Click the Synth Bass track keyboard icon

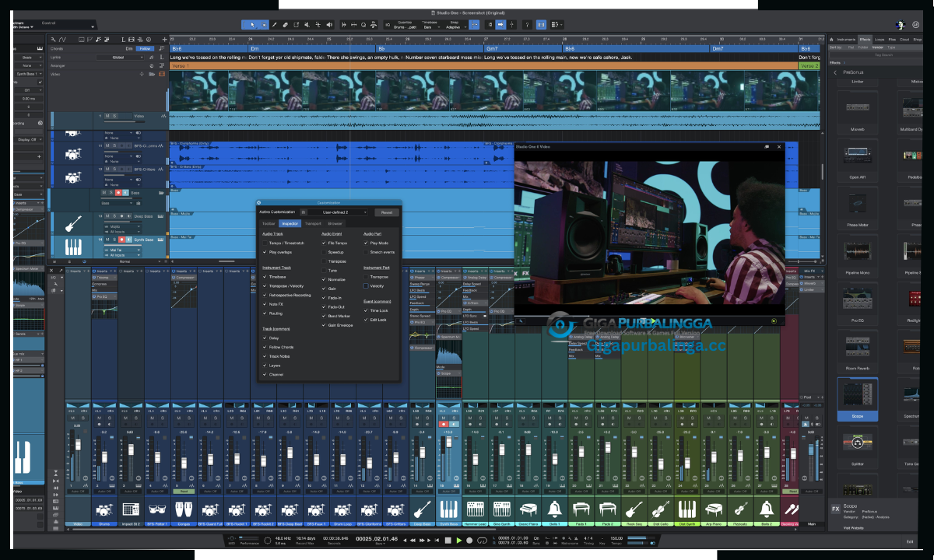(73, 247)
